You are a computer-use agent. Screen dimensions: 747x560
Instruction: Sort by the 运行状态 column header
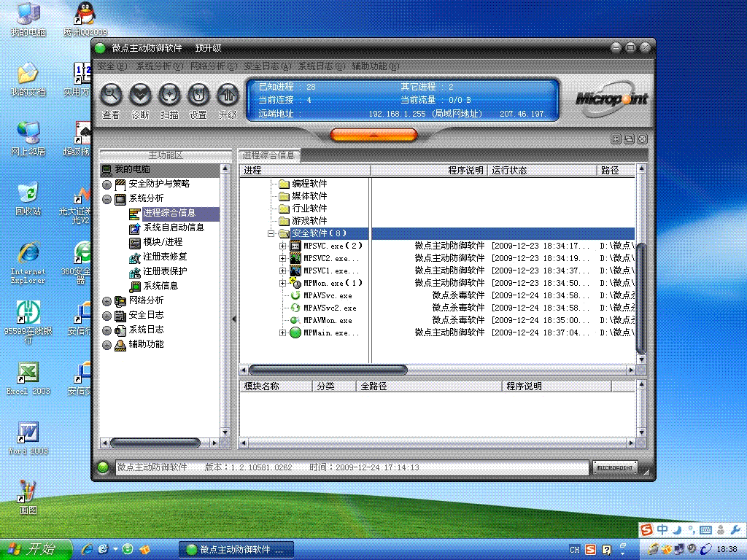tap(542, 171)
